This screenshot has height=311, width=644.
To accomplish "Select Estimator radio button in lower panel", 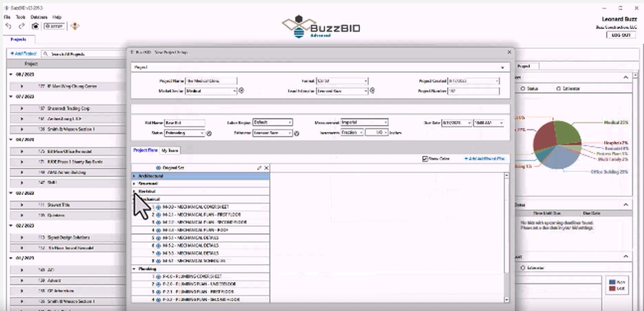I will pyautogui.click(x=523, y=268).
